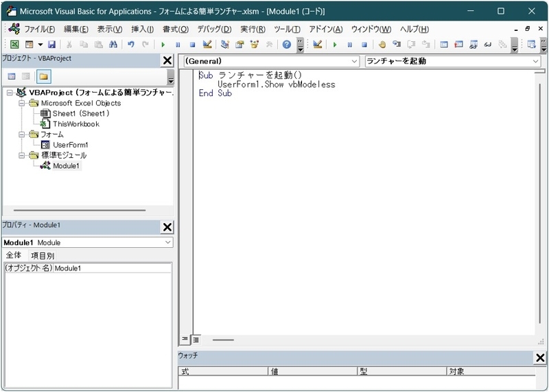
Task: Open the 挿入(I) menu
Action: click(x=143, y=30)
